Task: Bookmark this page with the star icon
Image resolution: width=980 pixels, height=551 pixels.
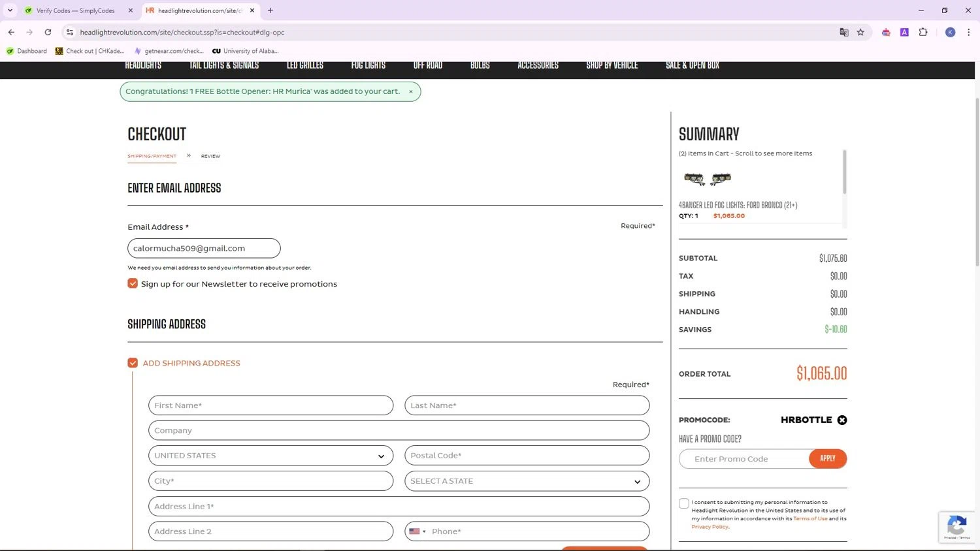Action: [860, 32]
